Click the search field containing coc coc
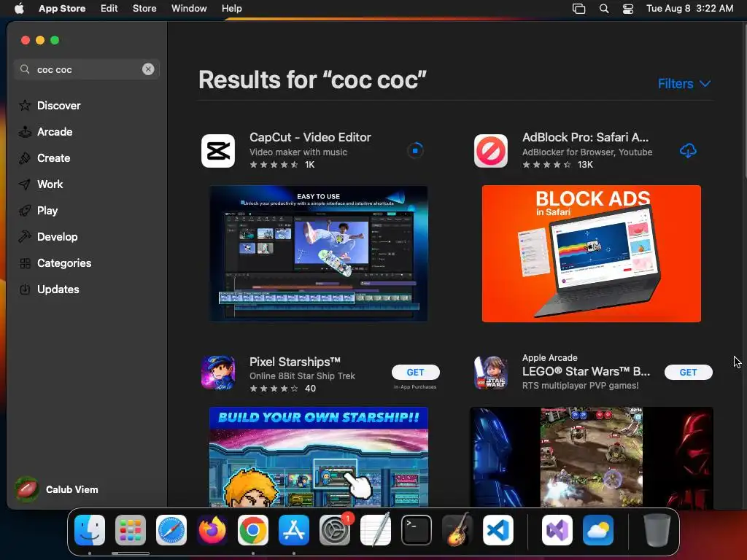This screenshot has height=560, width=747. [86, 69]
